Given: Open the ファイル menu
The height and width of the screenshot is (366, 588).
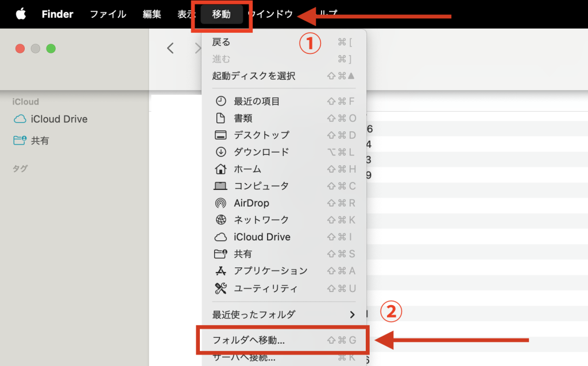Looking at the screenshot, I should 108,14.
